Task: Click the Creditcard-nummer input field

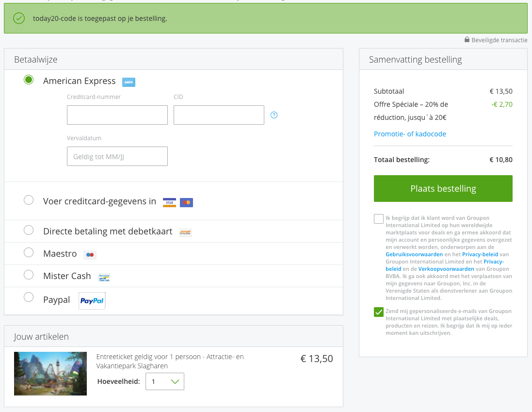Action: pos(117,115)
